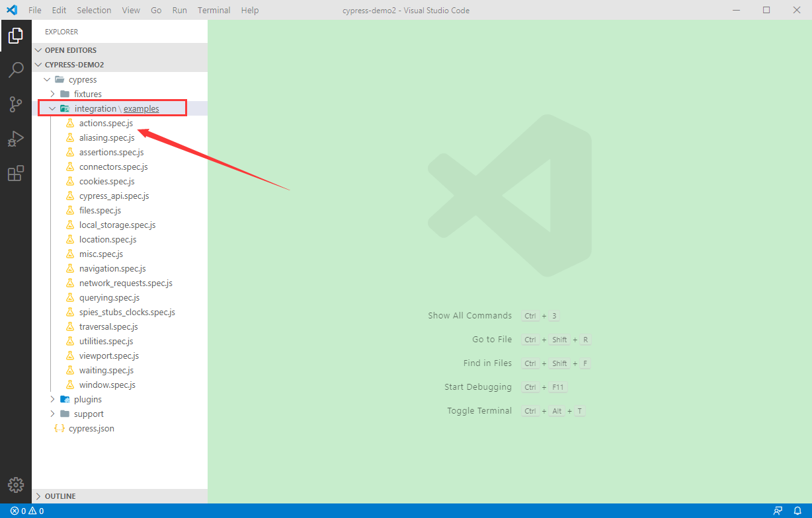Open the Extensions view icon

pos(16,173)
